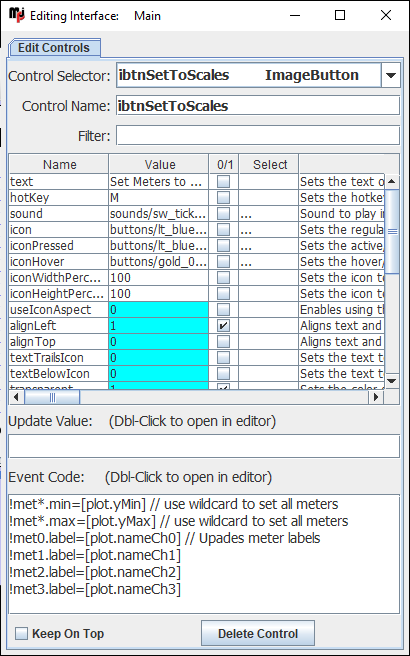Toggle the checkbox in the icon row
The image size is (410, 656).
223,230
